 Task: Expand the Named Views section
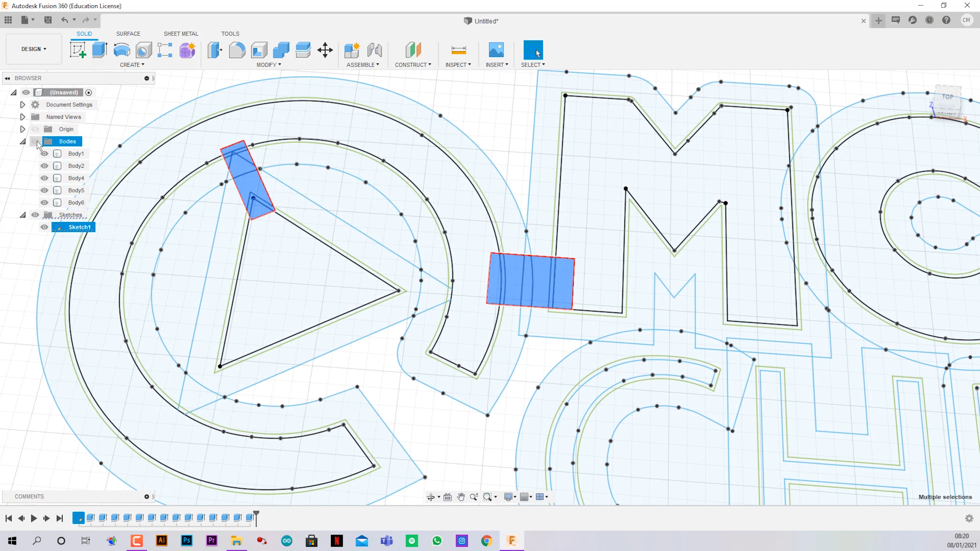(22, 116)
